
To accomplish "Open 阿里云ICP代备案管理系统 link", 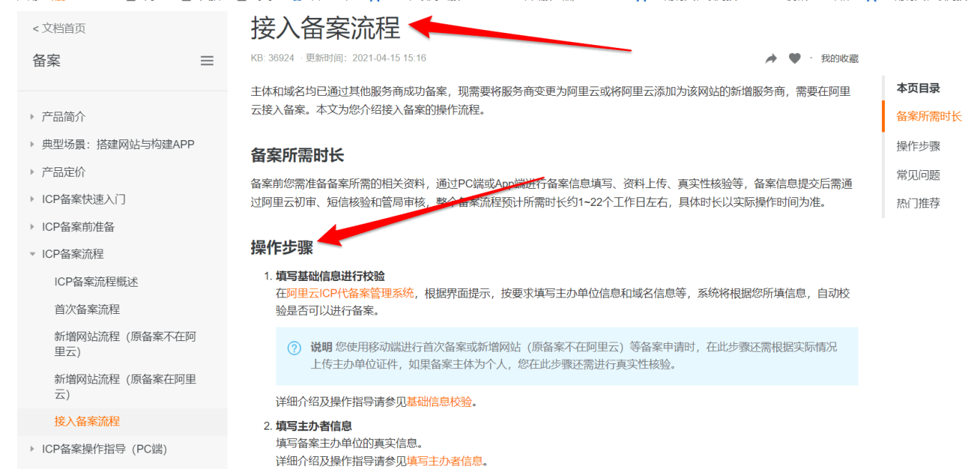I will click(x=351, y=293).
